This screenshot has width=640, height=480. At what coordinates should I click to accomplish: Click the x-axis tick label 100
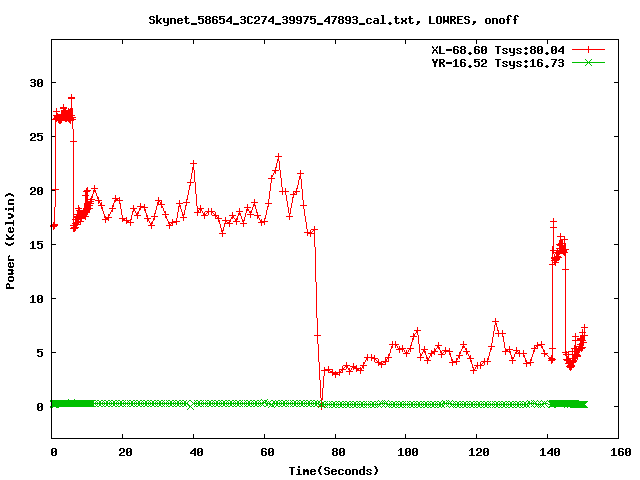coord(408,452)
